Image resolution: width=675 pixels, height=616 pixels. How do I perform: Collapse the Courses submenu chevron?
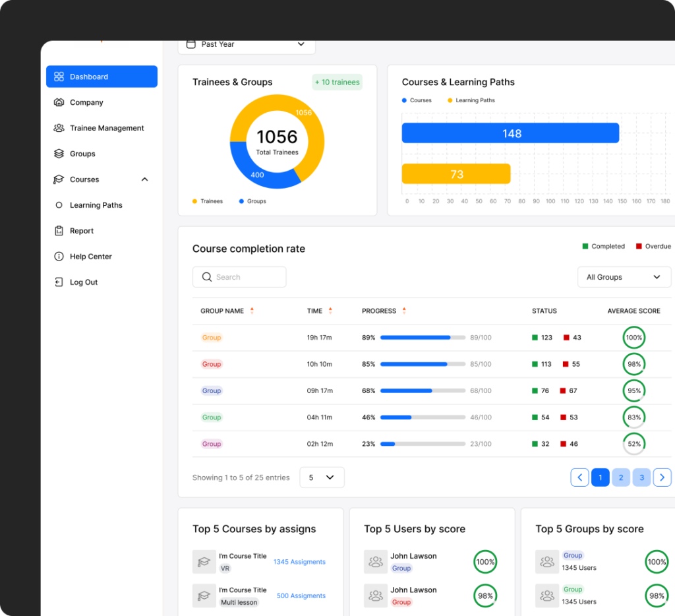coord(144,179)
